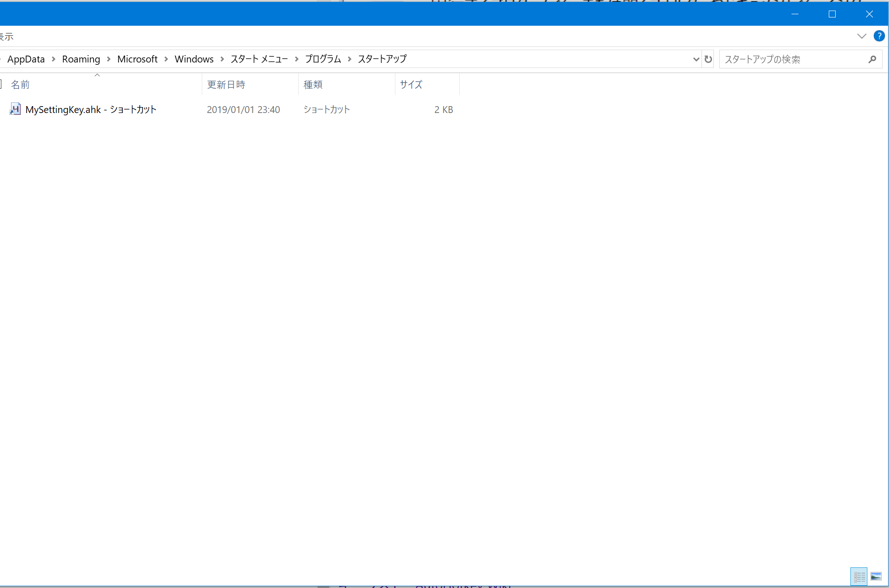The image size is (889, 588).
Task: Navigate to スタート メニュー breadcrumb
Action: coord(259,59)
